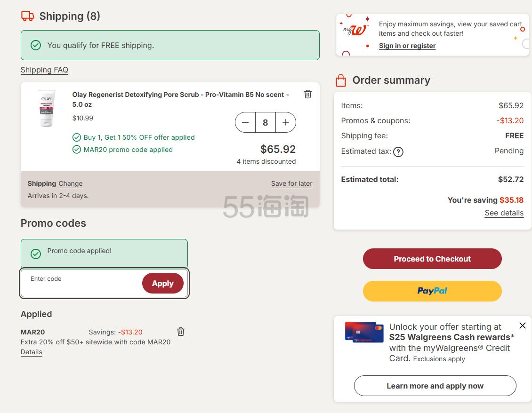Open Details for MAR20 promo code
The width and height of the screenshot is (532, 413).
(x=32, y=352)
